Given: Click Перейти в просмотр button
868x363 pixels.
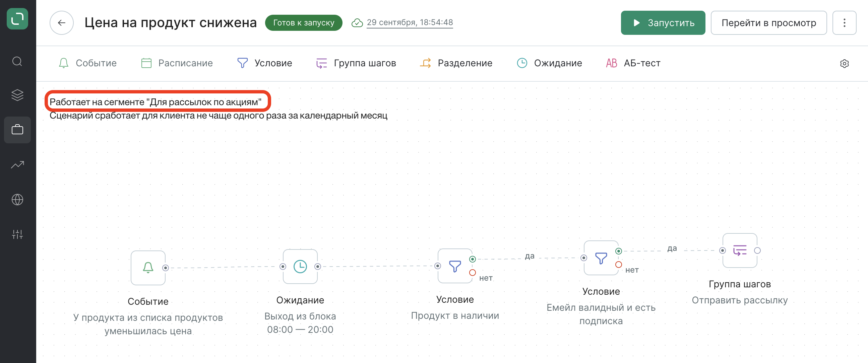Looking at the screenshot, I should 768,22.
